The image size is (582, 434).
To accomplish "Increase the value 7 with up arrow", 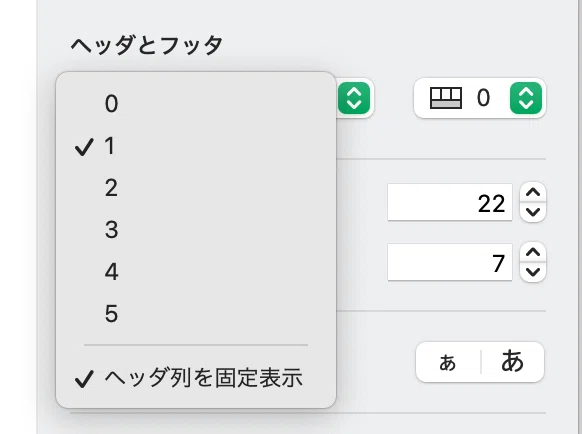I will 533,252.
